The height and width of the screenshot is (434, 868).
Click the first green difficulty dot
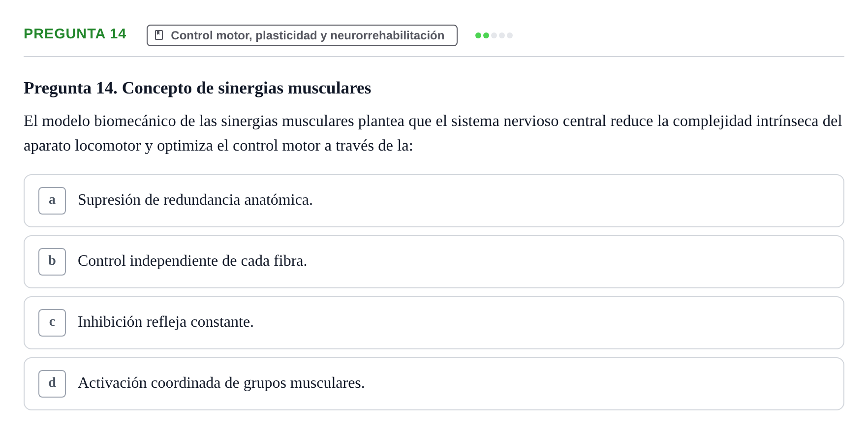point(478,35)
